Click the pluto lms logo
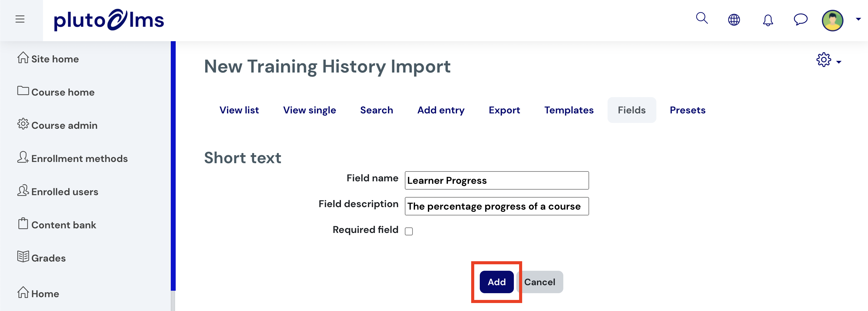Image resolution: width=868 pixels, height=311 pixels. 109,20
